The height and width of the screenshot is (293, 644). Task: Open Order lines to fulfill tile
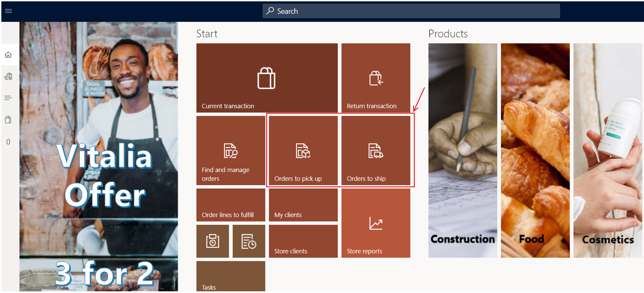(231, 205)
